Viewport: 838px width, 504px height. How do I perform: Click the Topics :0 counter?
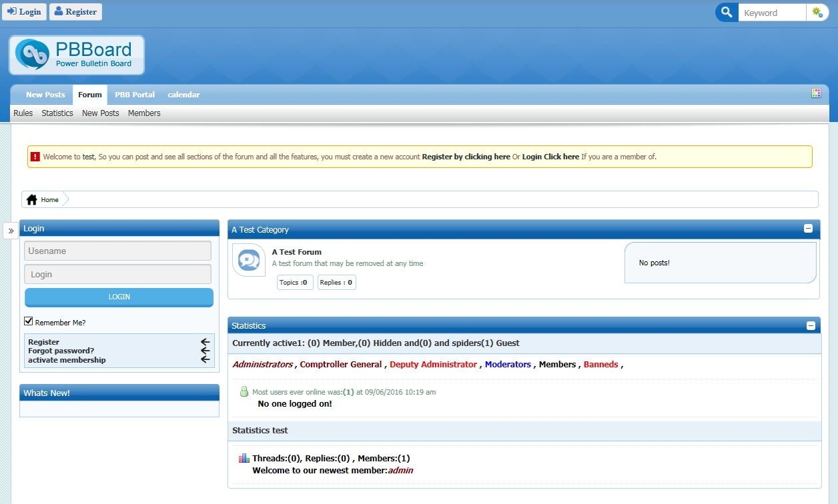click(x=295, y=283)
